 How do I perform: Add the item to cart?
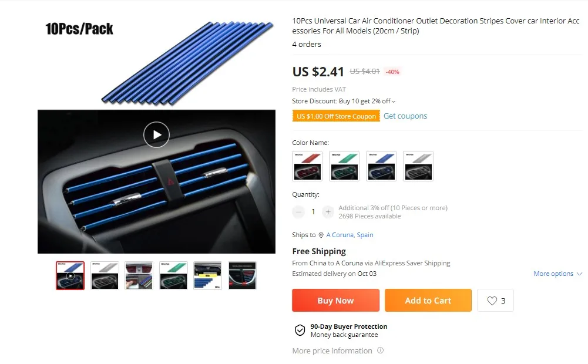[x=428, y=300]
